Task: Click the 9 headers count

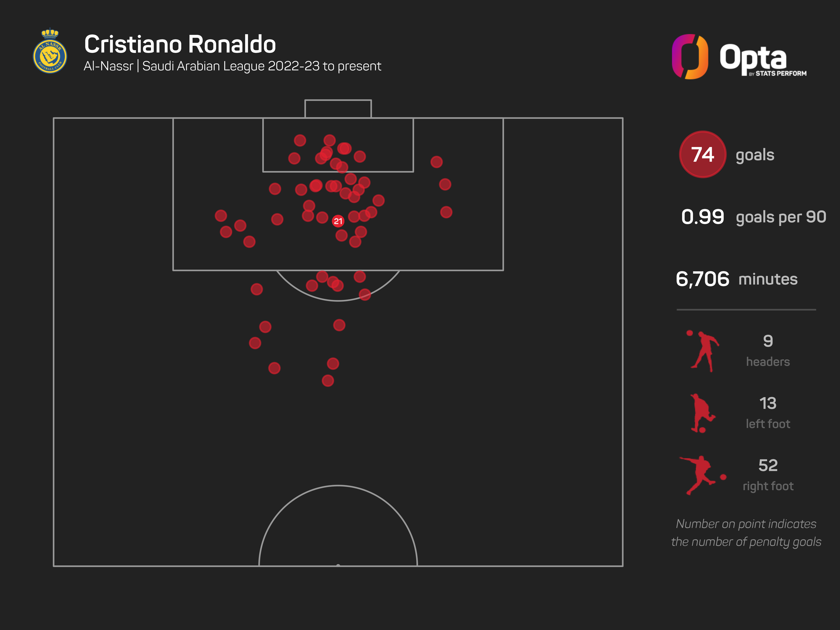Action: (x=768, y=341)
